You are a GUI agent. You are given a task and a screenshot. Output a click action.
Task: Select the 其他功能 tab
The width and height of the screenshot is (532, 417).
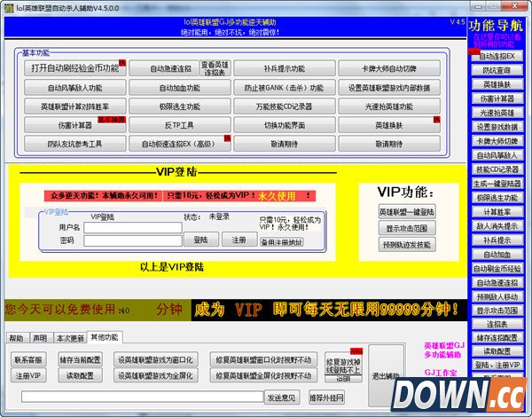105,337
